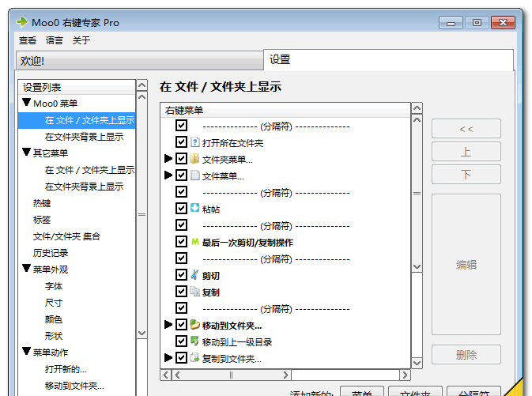Select the 标签 settings item
Image resolution: width=532 pixels, height=396 pixels.
pyautogui.click(x=42, y=220)
